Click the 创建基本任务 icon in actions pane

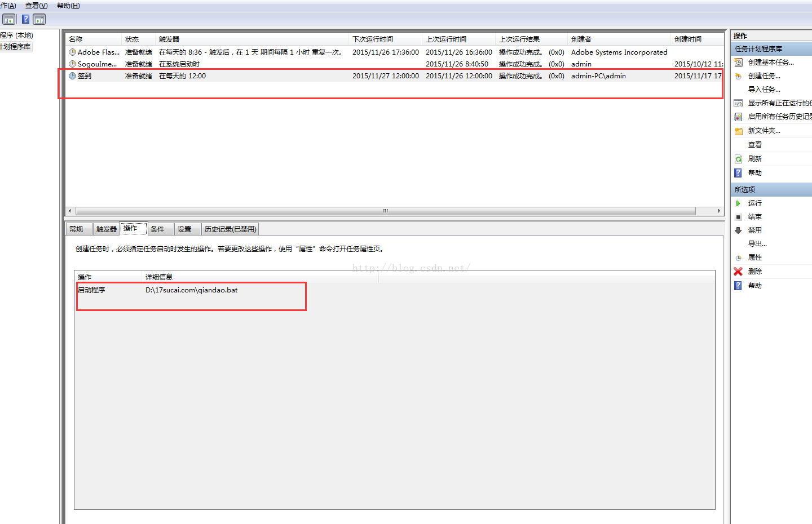click(738, 63)
